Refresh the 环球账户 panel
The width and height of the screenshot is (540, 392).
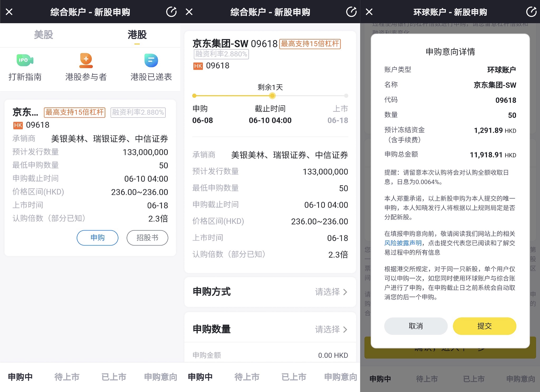(531, 12)
